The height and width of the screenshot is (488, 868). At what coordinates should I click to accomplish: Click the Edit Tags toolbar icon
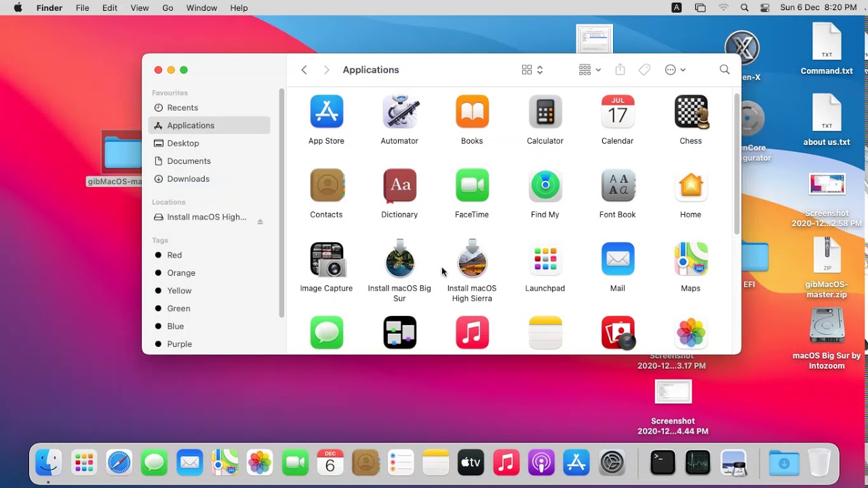pyautogui.click(x=645, y=70)
